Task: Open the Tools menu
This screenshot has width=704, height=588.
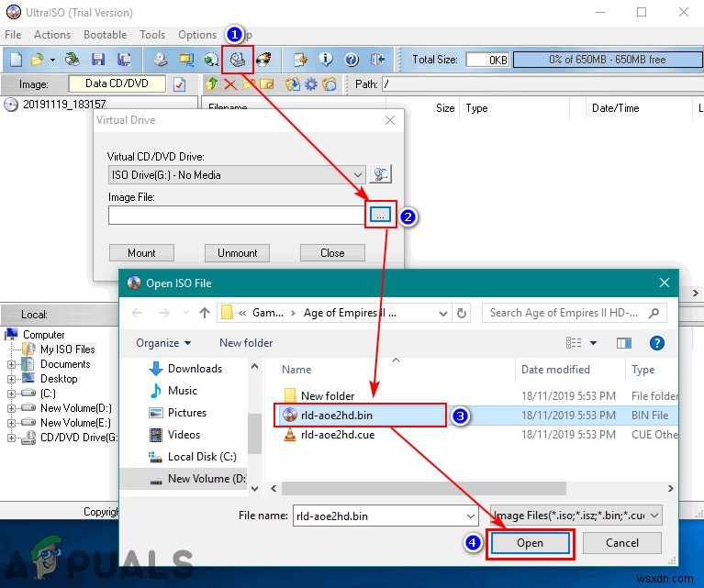Action: [x=152, y=35]
